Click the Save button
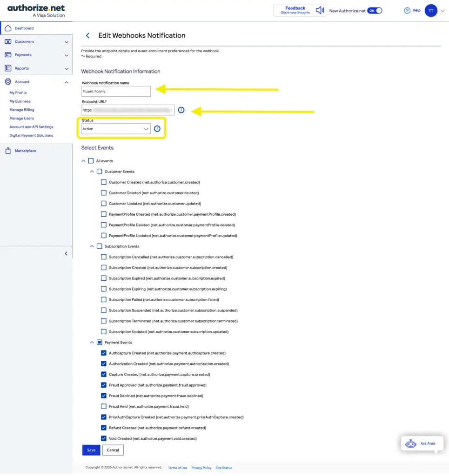Viewport: 449px width, 476px height. pos(91,450)
